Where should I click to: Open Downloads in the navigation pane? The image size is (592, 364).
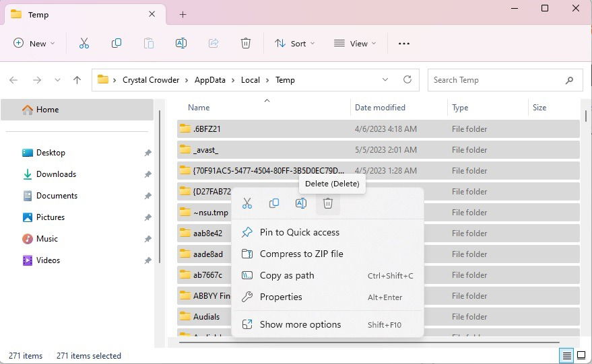(x=56, y=174)
